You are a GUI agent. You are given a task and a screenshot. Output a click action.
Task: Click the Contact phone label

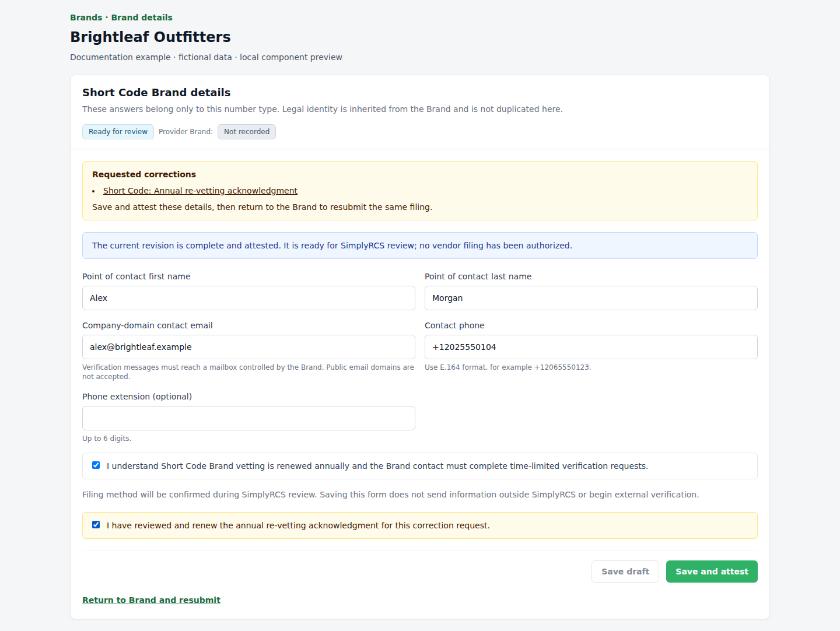pos(454,325)
